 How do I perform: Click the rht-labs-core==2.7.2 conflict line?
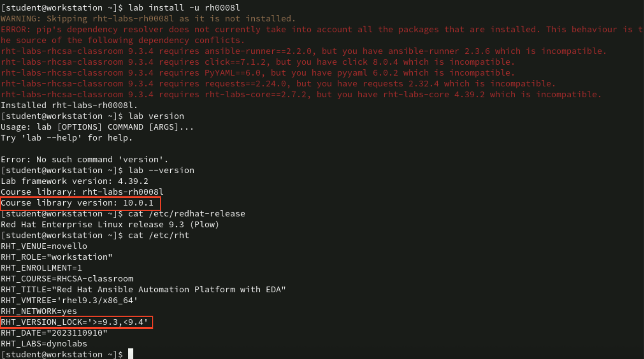(301, 95)
